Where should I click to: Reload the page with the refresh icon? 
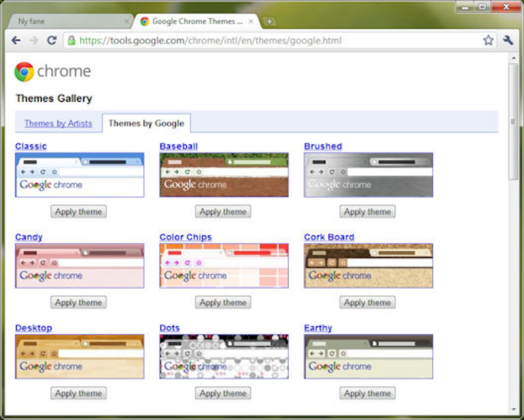pos(52,40)
